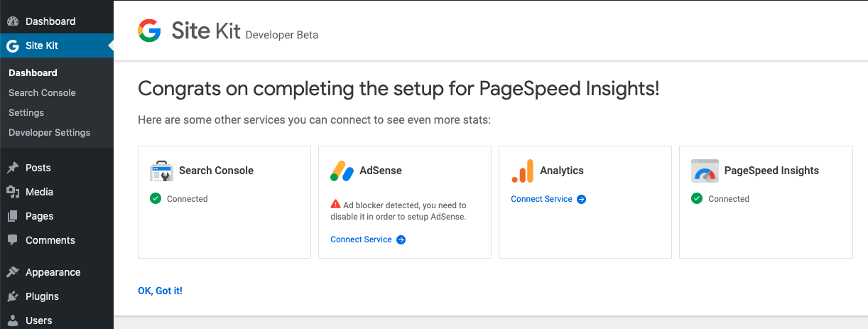The height and width of the screenshot is (329, 868).
Task: Click the AdSense card title
Action: tap(381, 171)
